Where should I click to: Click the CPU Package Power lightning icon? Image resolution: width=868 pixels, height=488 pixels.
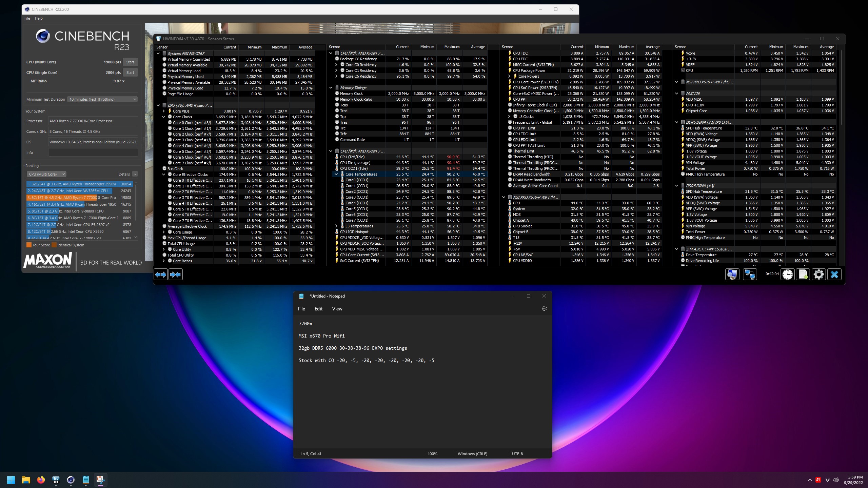click(x=509, y=70)
